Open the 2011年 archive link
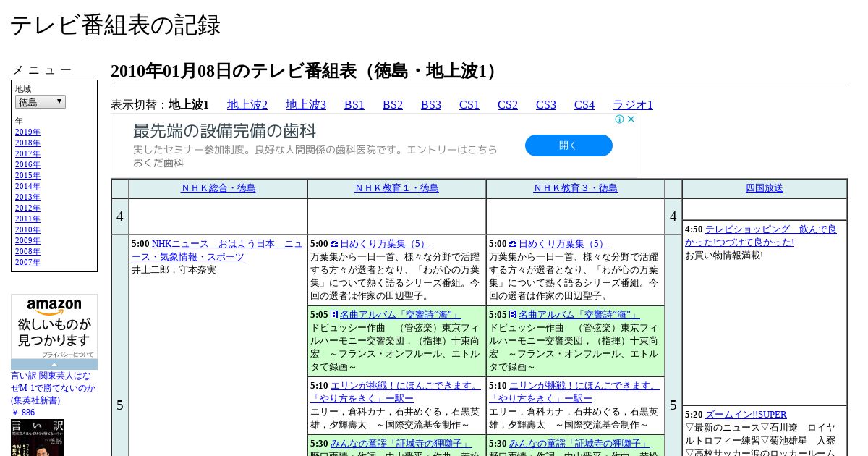Viewport: 868px width, 456px height. click(27, 219)
